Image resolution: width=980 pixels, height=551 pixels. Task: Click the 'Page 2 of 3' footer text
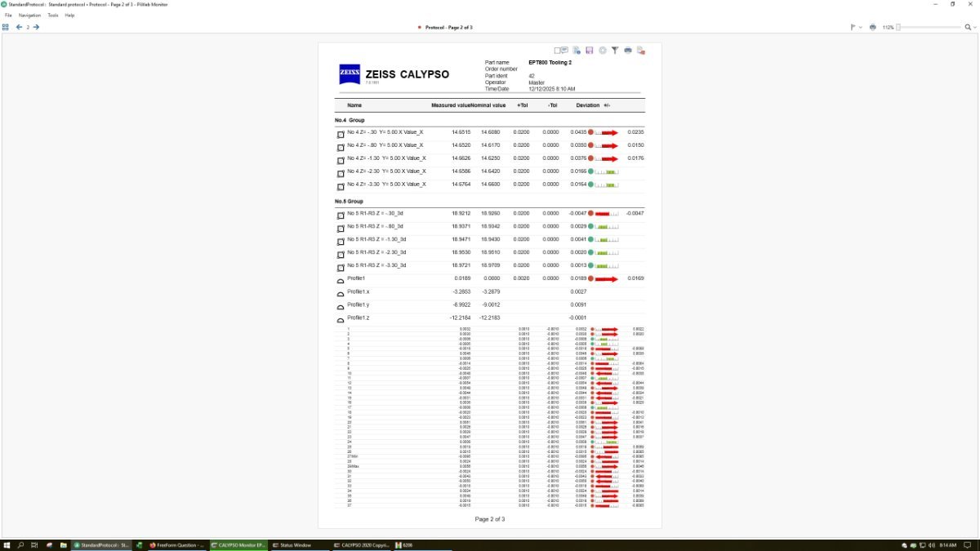(x=490, y=519)
